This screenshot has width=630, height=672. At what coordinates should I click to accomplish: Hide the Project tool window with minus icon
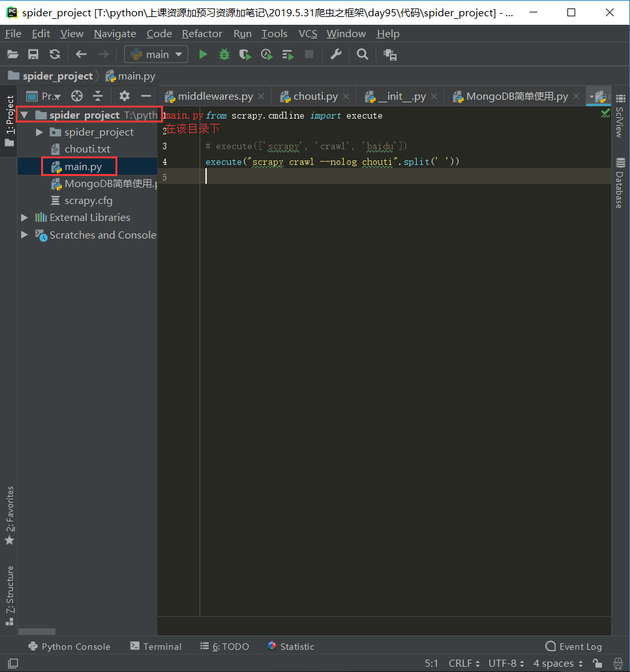146,96
